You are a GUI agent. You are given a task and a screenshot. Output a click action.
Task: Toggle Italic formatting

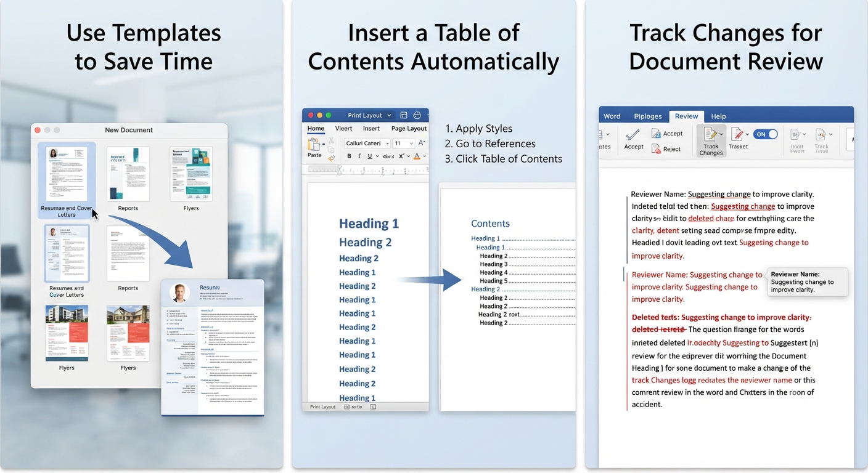359,156
